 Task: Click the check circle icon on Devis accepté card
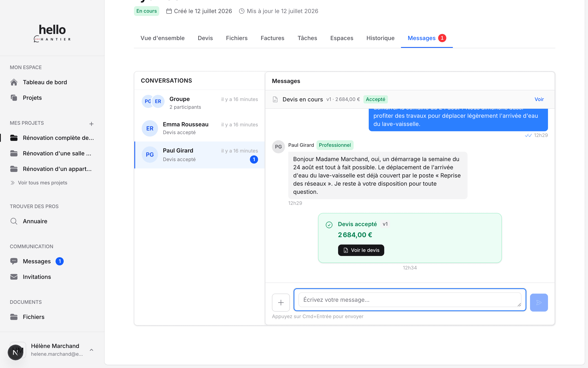click(x=329, y=225)
